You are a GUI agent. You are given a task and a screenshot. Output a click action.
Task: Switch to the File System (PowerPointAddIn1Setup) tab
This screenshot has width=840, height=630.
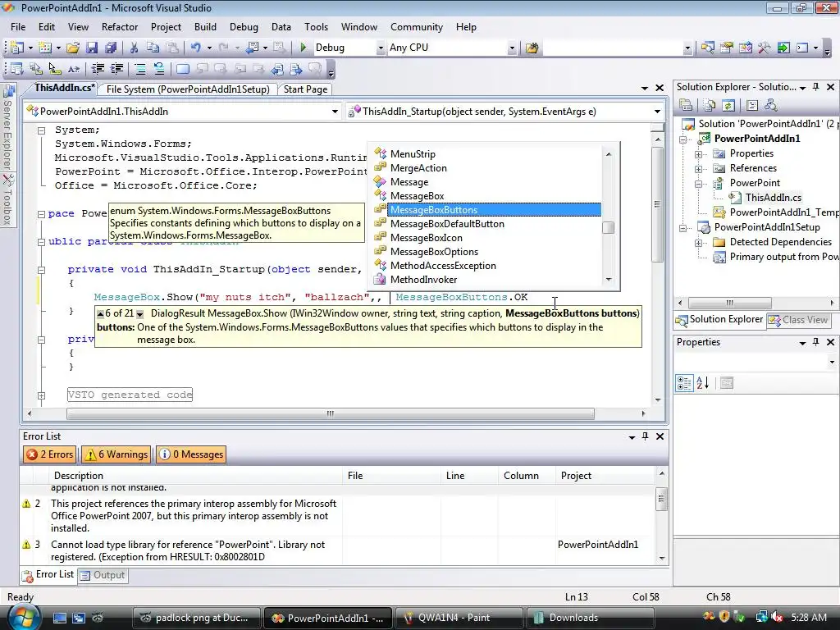pos(188,89)
